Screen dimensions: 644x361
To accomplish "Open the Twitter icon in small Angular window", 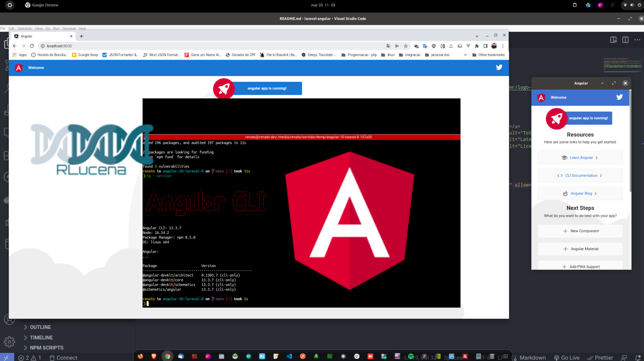I will click(620, 97).
